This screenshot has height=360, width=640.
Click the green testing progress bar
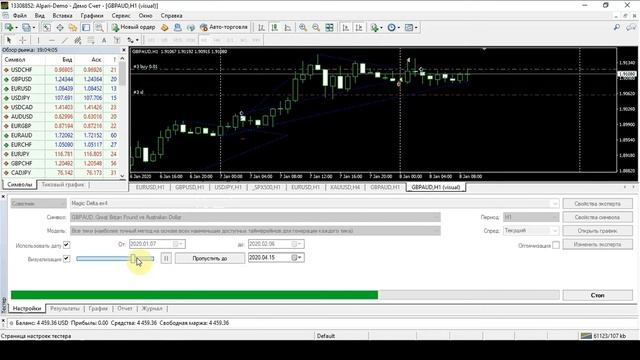pos(194,295)
